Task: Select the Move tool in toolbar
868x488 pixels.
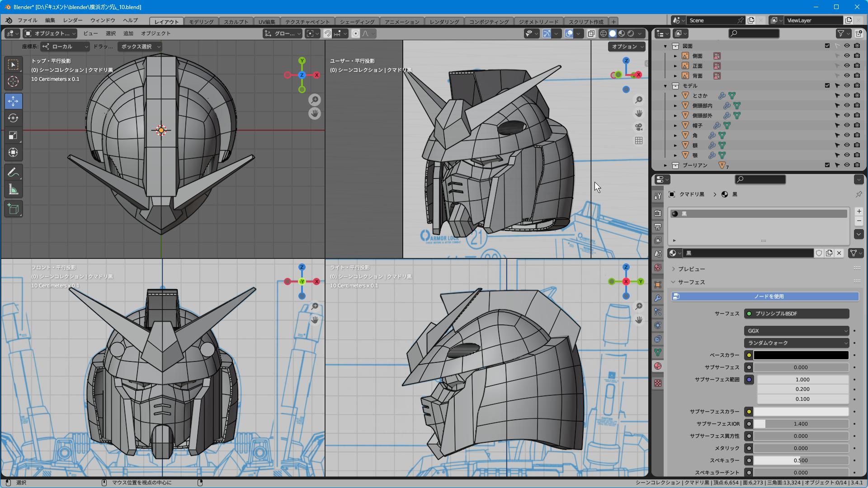Action: coord(13,101)
